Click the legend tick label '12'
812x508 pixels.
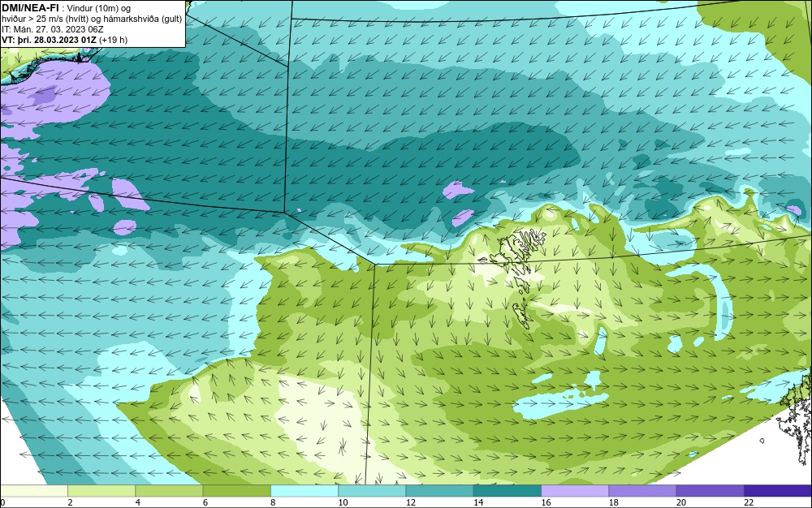[411, 502]
